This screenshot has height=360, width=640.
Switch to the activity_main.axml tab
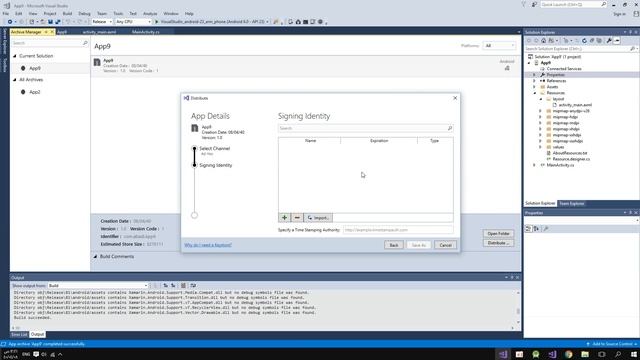pyautogui.click(x=100, y=32)
